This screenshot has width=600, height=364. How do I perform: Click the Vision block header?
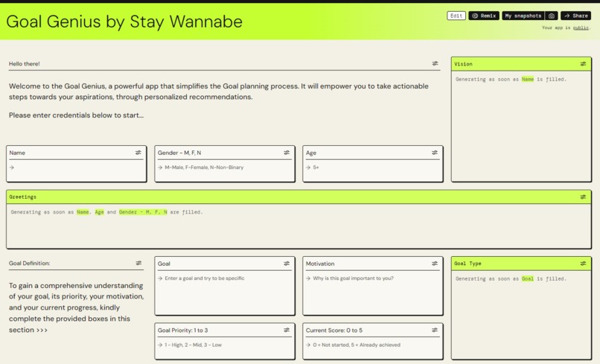pyautogui.click(x=521, y=64)
